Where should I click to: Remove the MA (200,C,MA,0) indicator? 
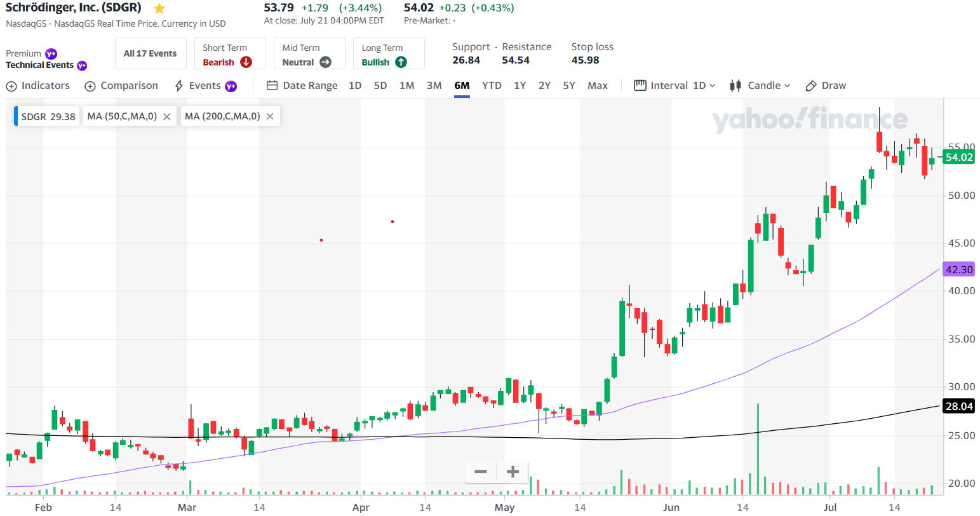(270, 116)
